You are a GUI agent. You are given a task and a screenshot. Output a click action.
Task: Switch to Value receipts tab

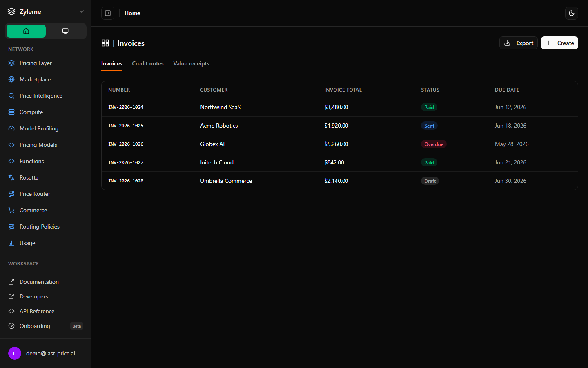pyautogui.click(x=191, y=63)
